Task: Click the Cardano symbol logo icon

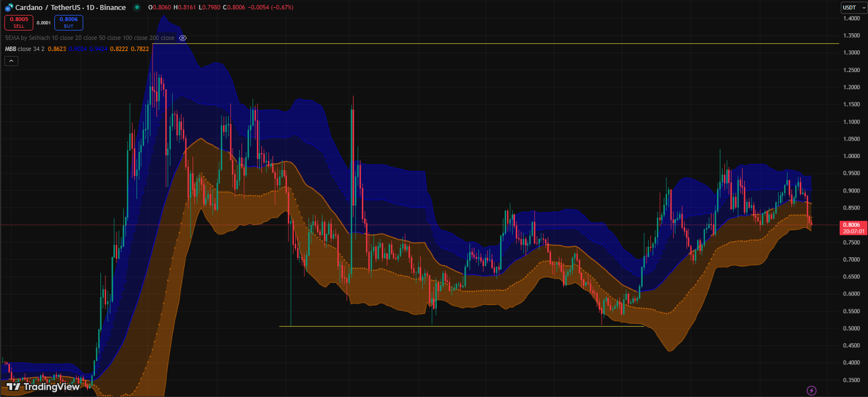Action: pos(9,7)
